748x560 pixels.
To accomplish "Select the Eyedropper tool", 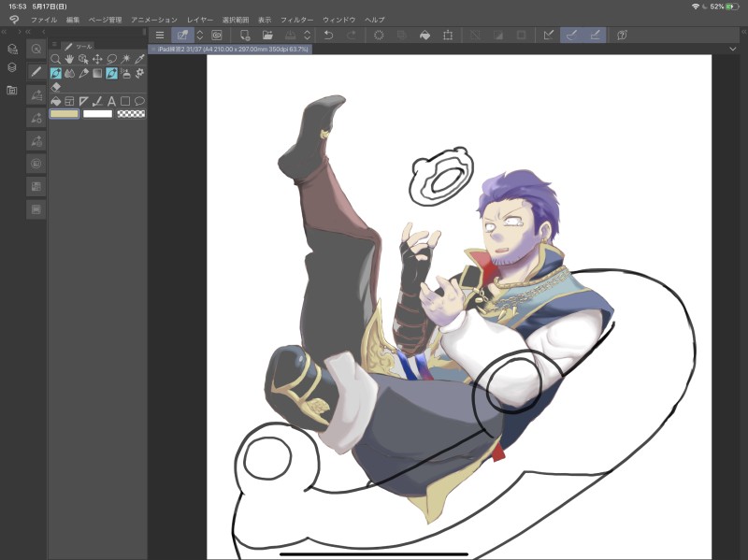I will point(139,59).
